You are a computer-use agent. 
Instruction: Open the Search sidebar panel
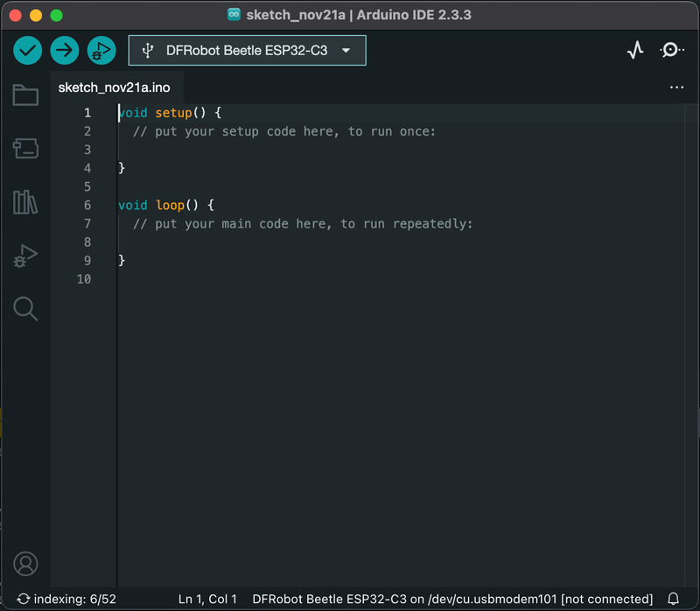25,308
